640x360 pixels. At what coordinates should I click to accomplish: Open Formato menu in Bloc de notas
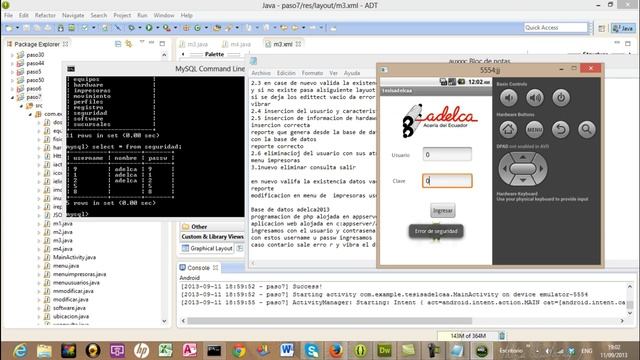(x=312, y=73)
